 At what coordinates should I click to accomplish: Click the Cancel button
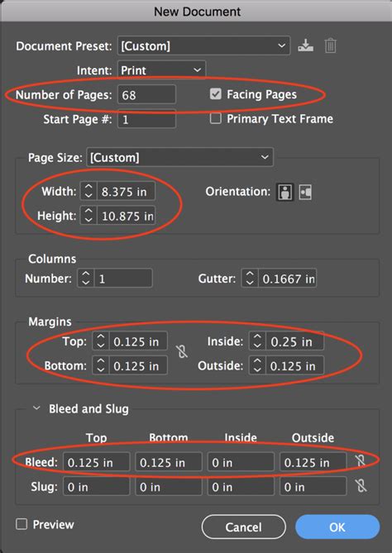tap(243, 527)
